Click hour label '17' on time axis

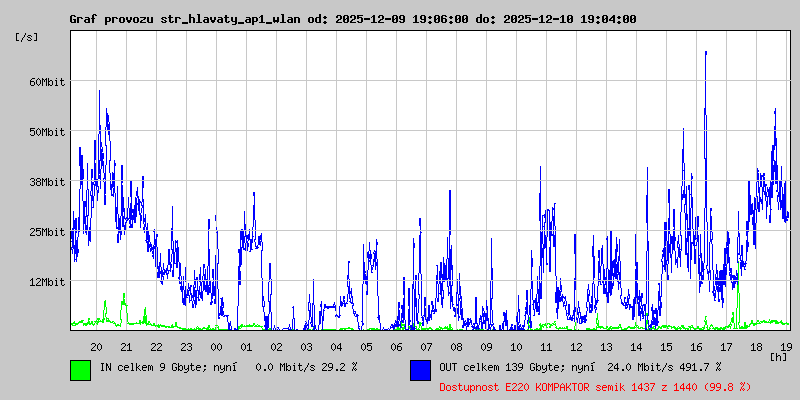727,347
